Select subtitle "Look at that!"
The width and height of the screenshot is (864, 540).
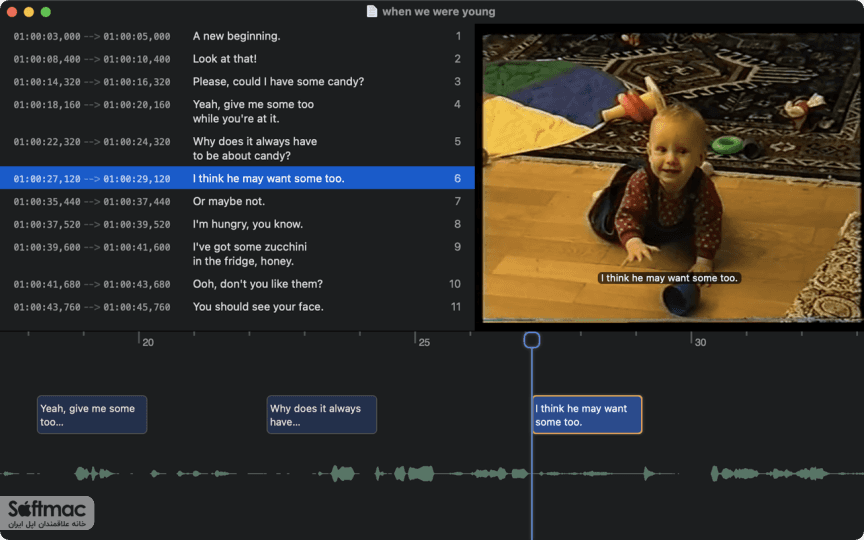coord(237,59)
